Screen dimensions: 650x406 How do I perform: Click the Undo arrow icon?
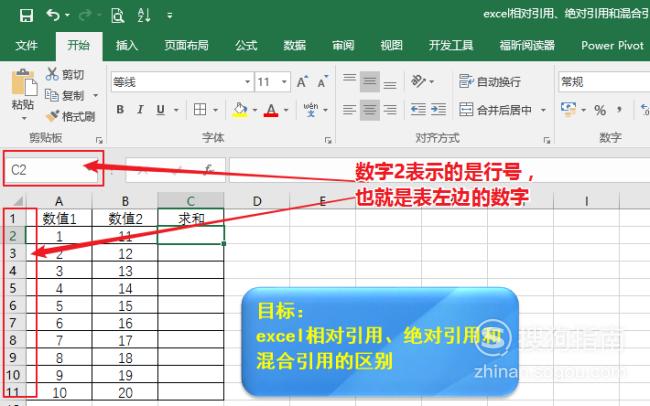tap(53, 15)
